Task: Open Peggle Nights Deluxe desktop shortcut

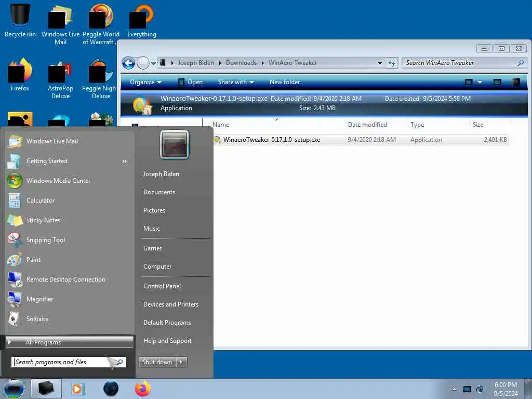Action: pyautogui.click(x=100, y=79)
